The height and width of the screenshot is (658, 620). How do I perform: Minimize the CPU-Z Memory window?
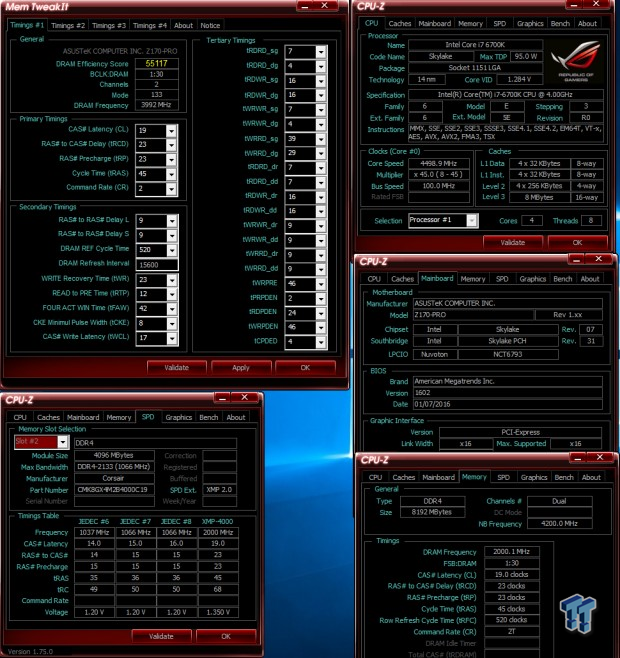click(x=578, y=458)
